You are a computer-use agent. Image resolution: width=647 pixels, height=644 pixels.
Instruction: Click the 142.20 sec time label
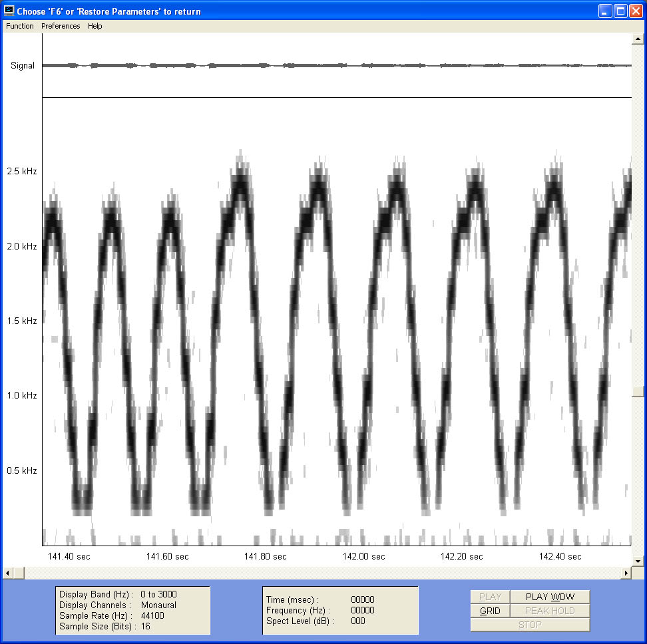[x=462, y=557]
